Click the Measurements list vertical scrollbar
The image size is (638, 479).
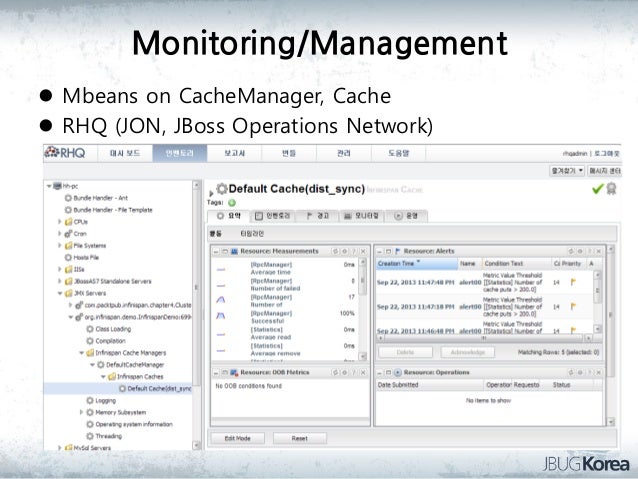363,309
